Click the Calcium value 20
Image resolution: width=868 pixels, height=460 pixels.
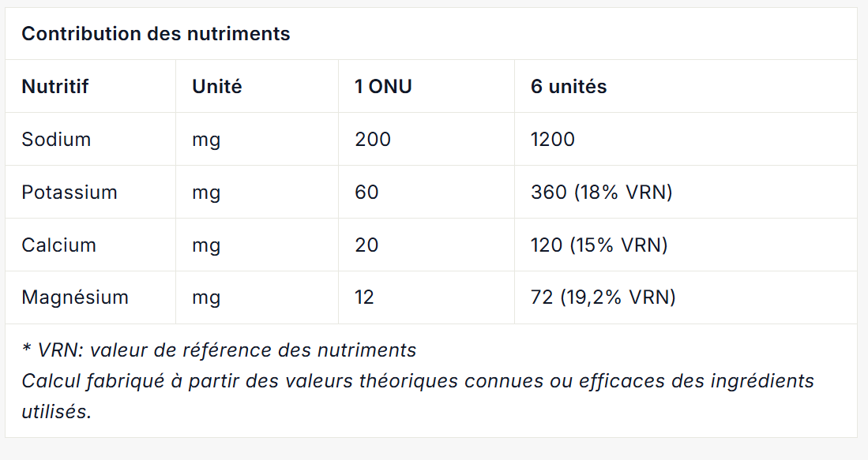pyautogui.click(x=366, y=245)
